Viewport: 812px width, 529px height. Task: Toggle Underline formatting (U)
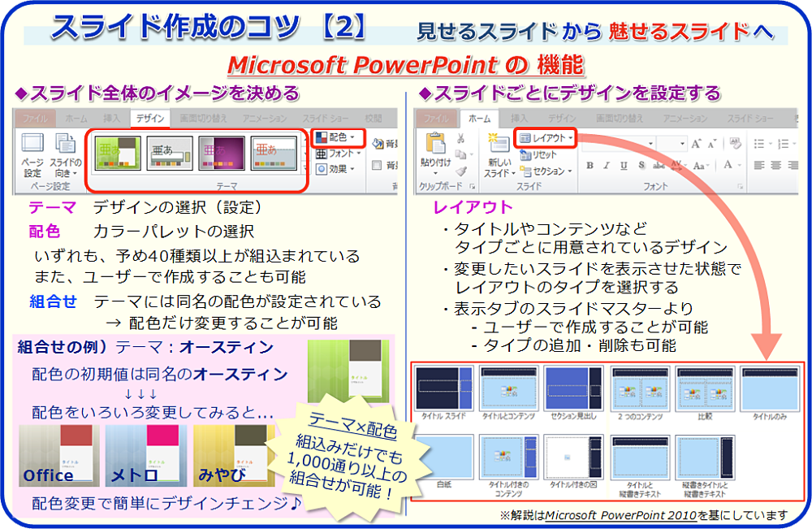pyautogui.click(x=624, y=165)
